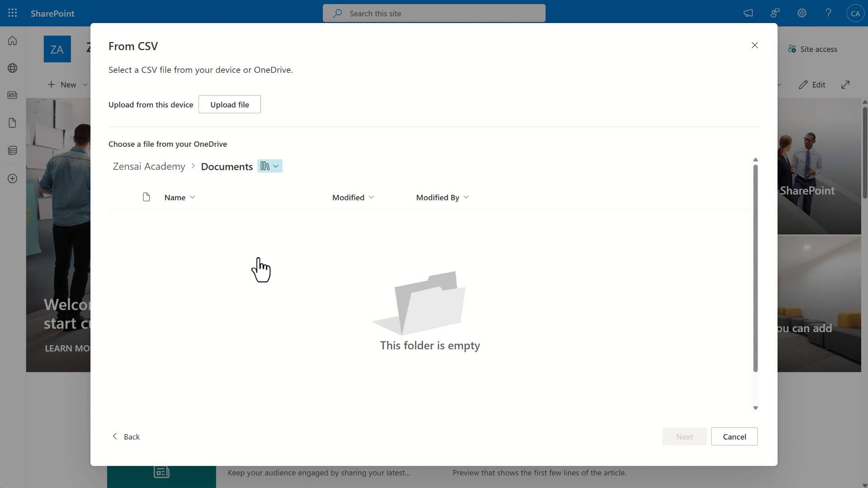This screenshot has height=488, width=868.
Task: Open My lists icon in left rail
Action: 13,150
